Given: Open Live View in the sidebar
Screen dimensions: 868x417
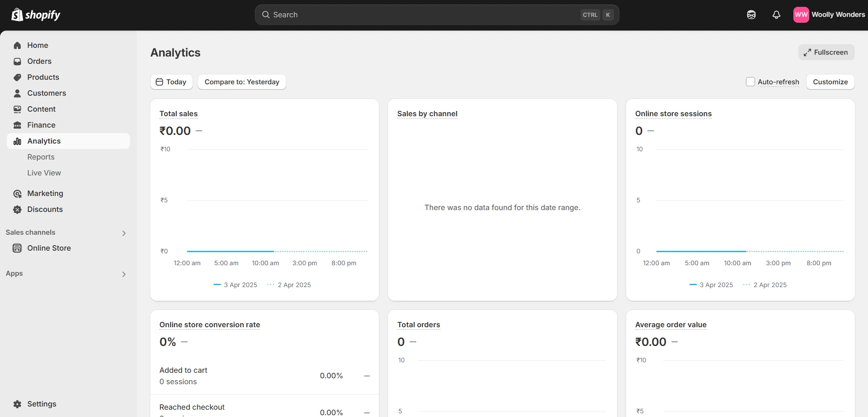Looking at the screenshot, I should pyautogui.click(x=44, y=173).
